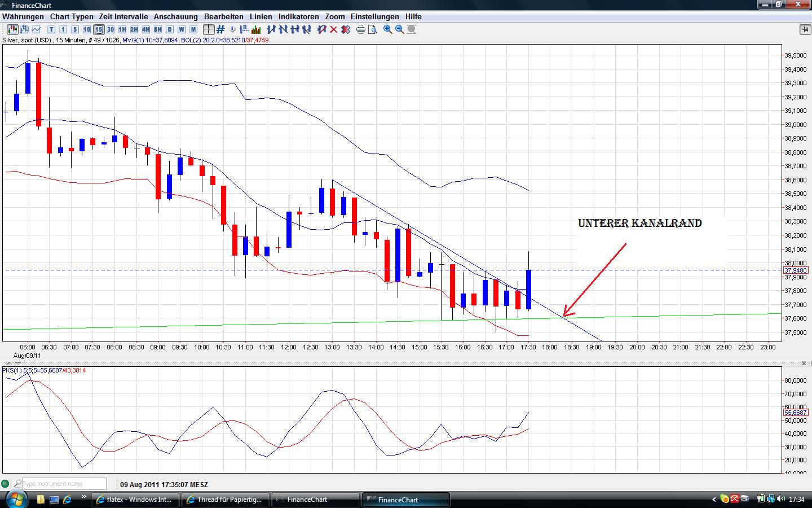This screenshot has width=812, height=508.
Task: Show hidden system tray icons
Action: 714,500
